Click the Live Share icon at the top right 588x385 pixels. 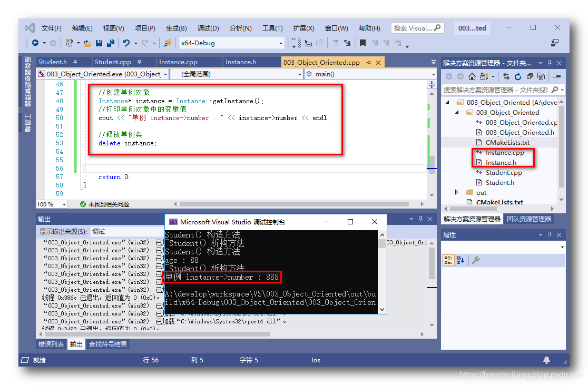click(555, 43)
